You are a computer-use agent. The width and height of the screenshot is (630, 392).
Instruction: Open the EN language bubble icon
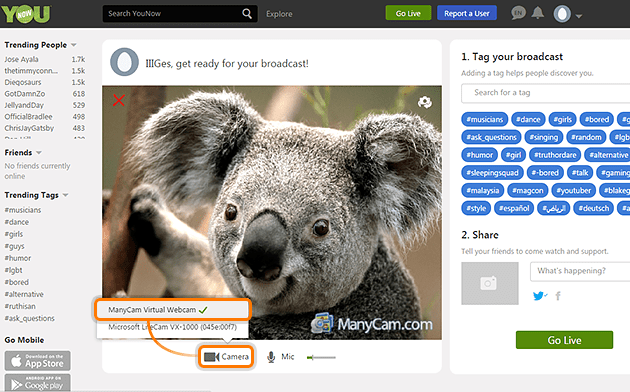518,13
